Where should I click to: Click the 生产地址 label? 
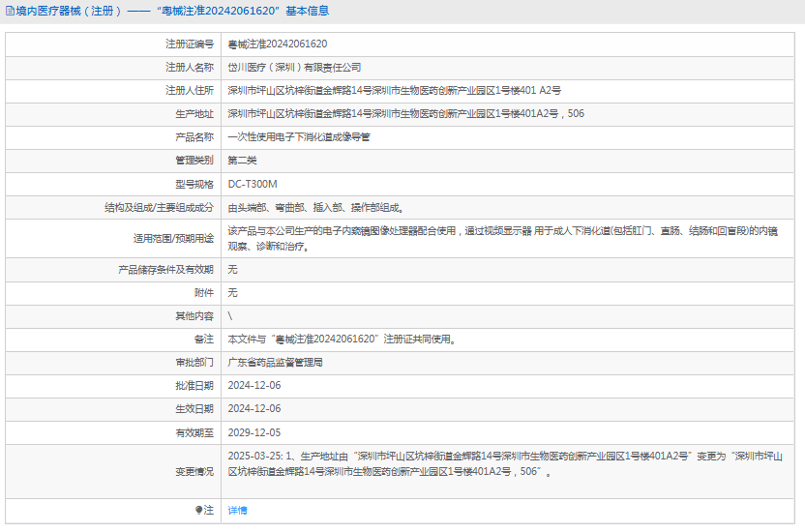194,114
